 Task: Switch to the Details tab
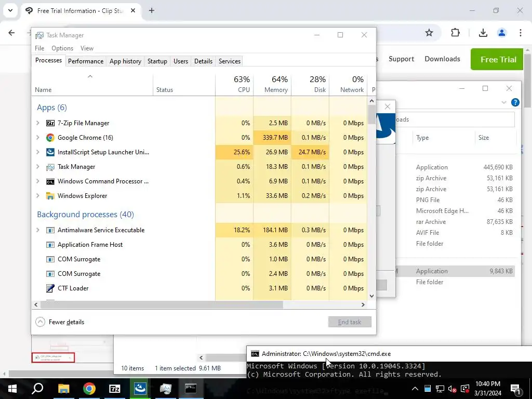coord(203,61)
